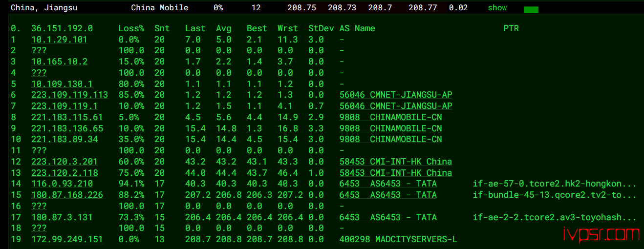Viewport: 644px width, 249px height.
Task: Open AS link 9808 CHINAMOBILE-CN on hop 10
Action: [x=391, y=139]
